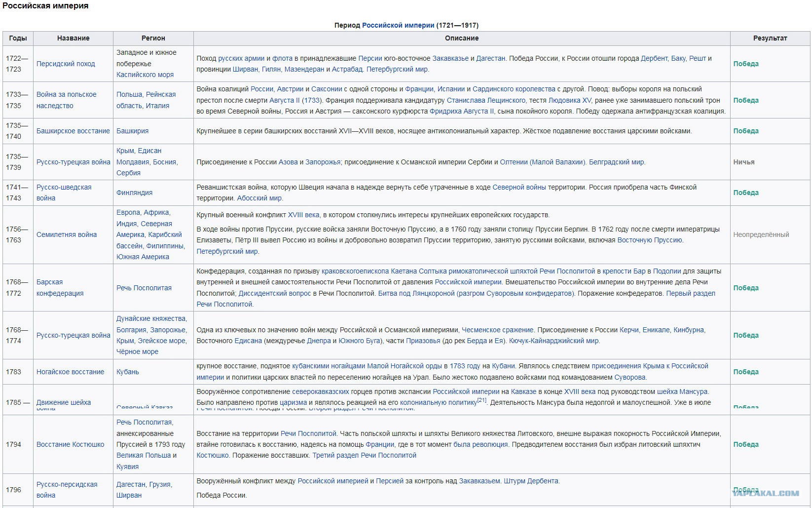Screen dimensions: 812x508
Task: Open the Южного Буга link
Action: point(360,341)
